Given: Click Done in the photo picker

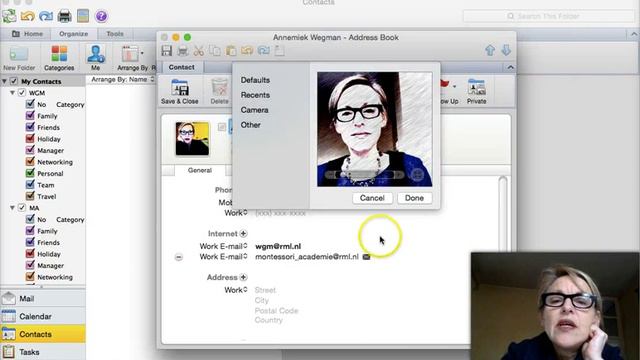Looking at the screenshot, I should tap(414, 198).
